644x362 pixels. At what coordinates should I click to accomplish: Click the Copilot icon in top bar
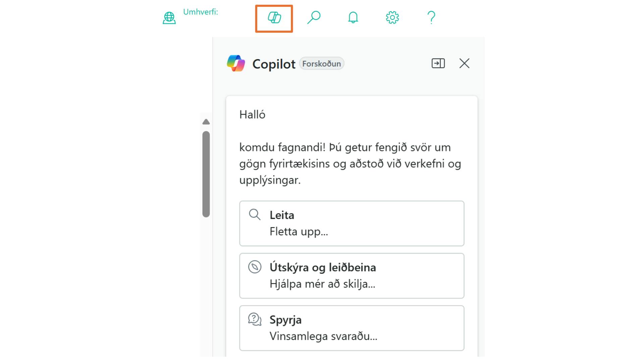pyautogui.click(x=274, y=18)
